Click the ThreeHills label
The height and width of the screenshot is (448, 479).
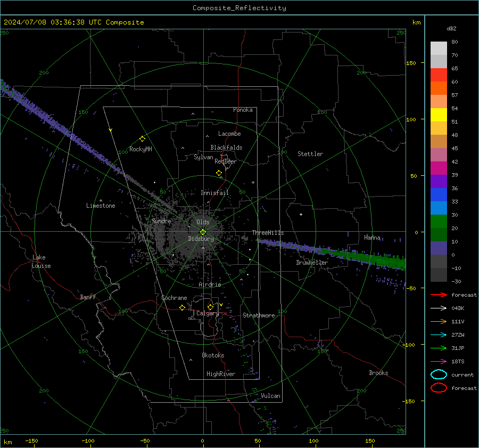click(x=268, y=233)
